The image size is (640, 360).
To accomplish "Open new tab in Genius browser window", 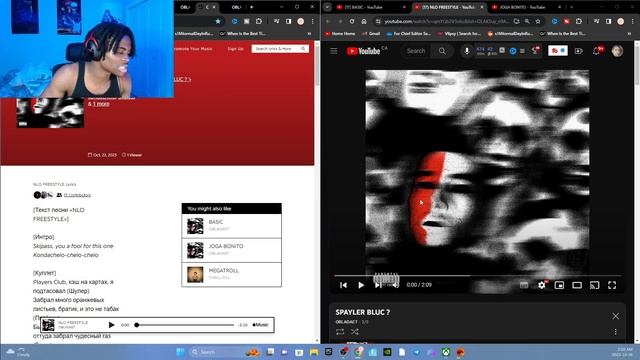I will [x=251, y=7].
